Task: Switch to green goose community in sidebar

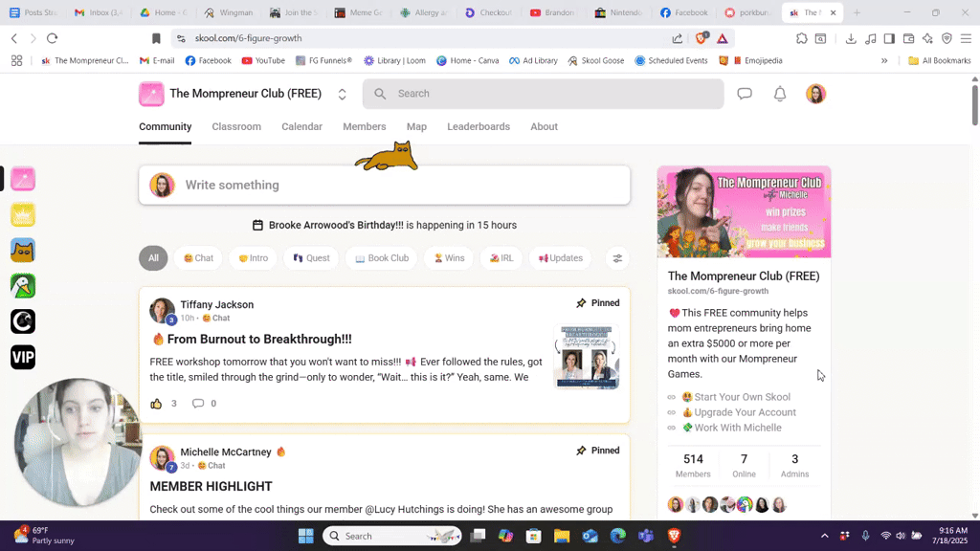Action: 23,285
